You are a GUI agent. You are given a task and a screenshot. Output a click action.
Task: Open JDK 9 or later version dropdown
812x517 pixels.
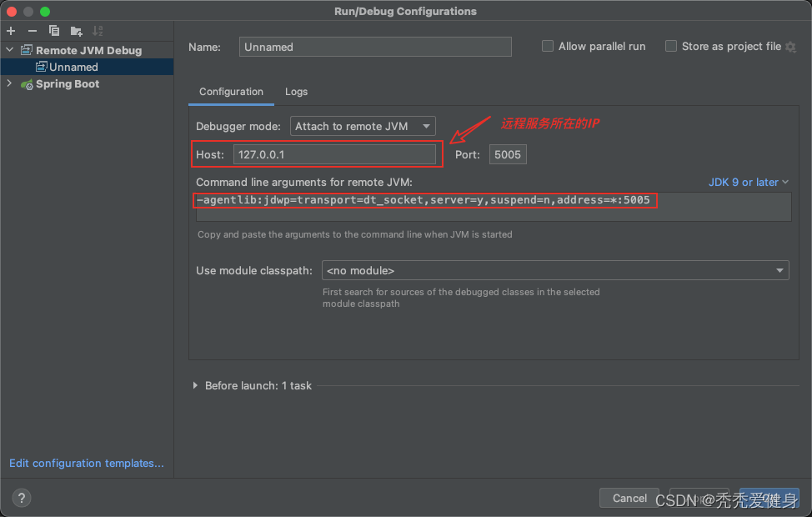tap(749, 183)
